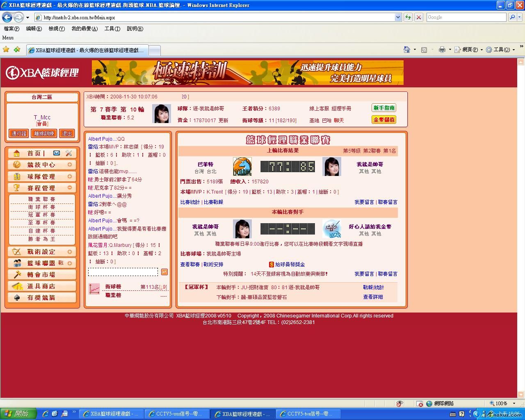
Task: Open the wrench settings icon beside 首頁
Action: tap(68, 153)
